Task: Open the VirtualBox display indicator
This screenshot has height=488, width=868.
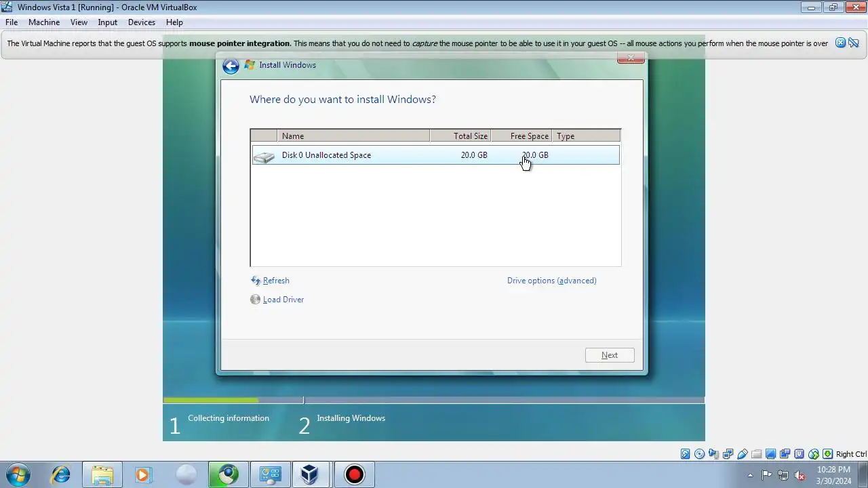Action: pyautogui.click(x=770, y=454)
